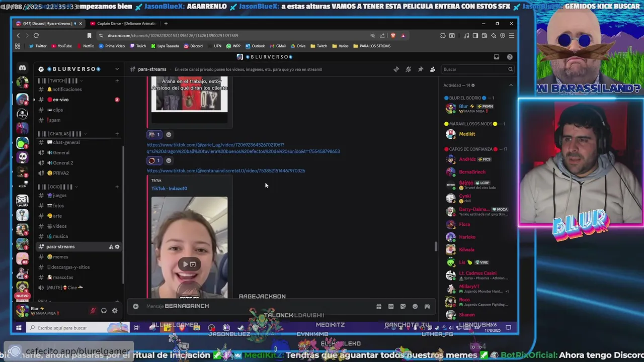The width and height of the screenshot is (644, 362).
Task: Add channel to CHARLAS category
Action: pos(117,134)
